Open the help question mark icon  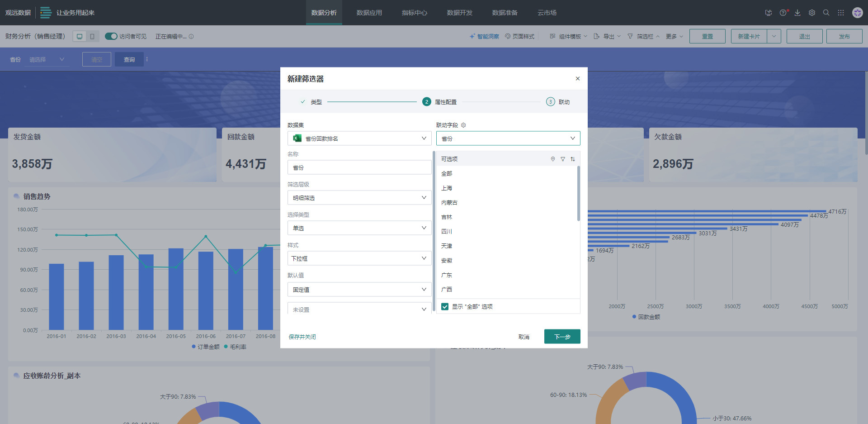click(783, 13)
